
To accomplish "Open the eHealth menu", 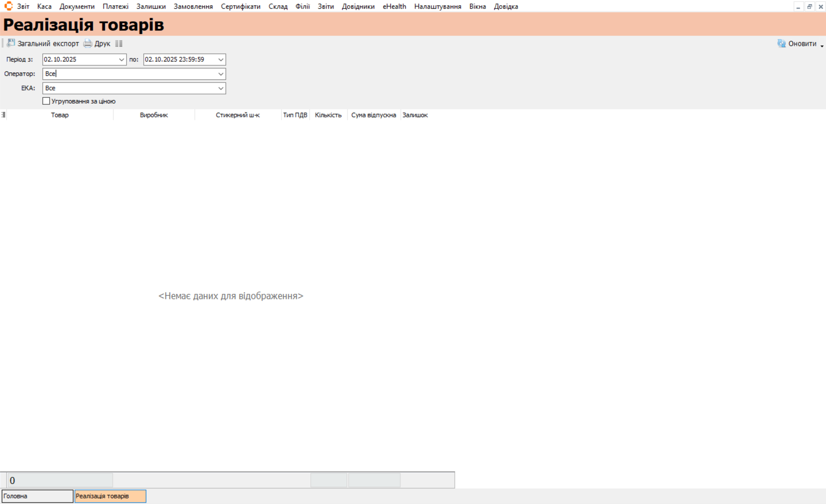I will coord(394,7).
